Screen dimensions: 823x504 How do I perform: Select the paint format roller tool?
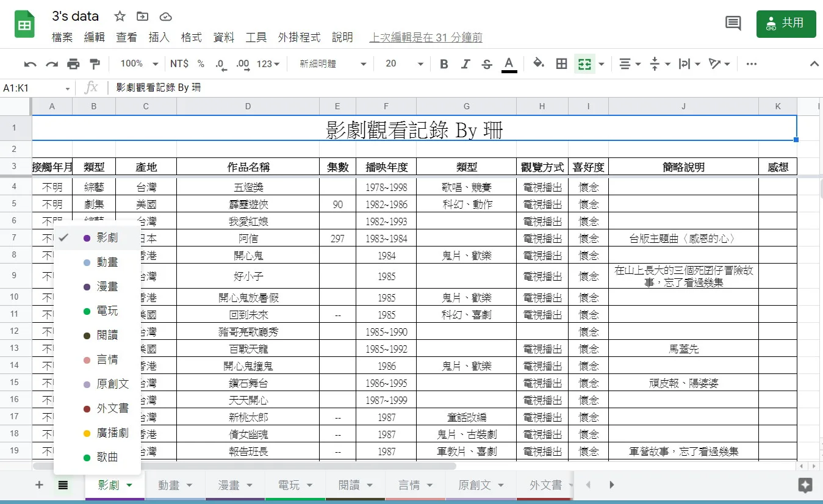95,64
